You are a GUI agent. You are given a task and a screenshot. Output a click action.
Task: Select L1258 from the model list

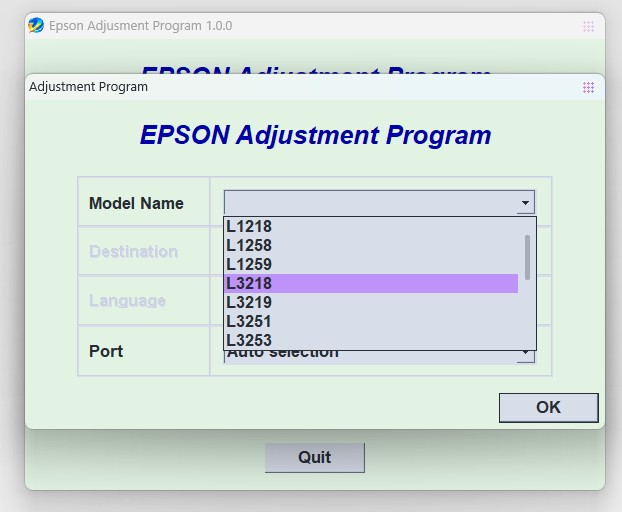[371, 245]
